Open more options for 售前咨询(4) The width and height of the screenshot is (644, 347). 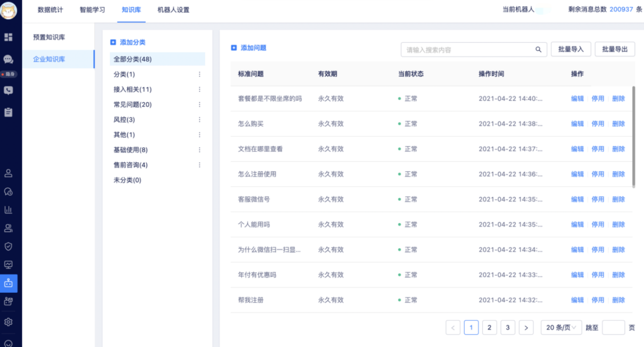(x=199, y=165)
